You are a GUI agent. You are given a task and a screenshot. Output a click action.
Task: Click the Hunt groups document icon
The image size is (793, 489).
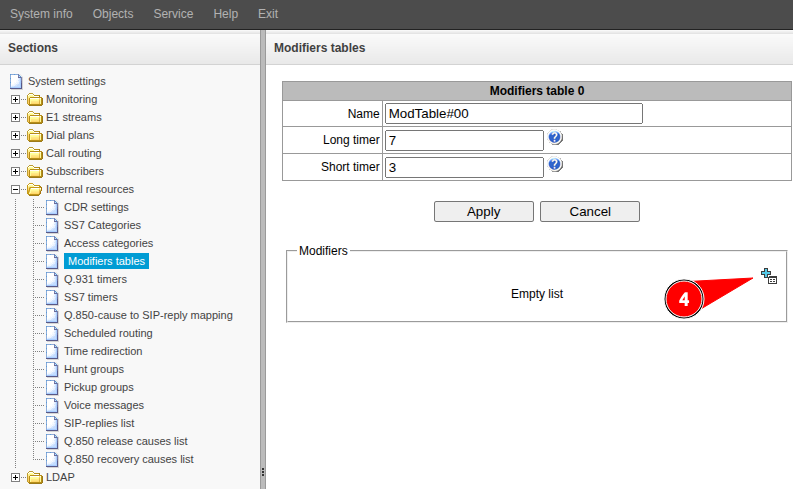tap(53, 369)
